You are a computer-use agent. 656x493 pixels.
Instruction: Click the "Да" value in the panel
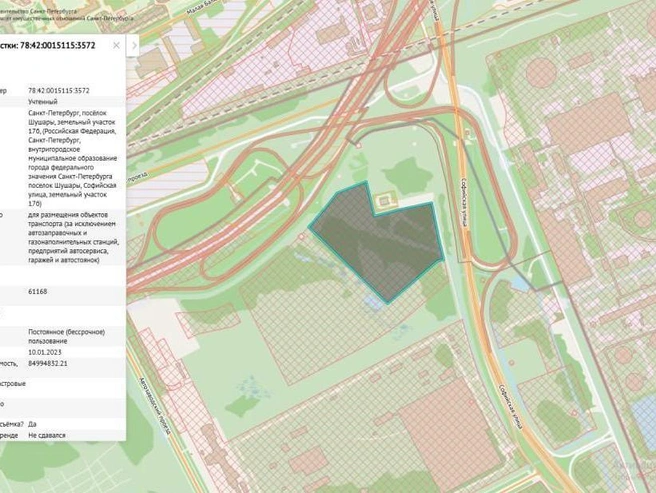32,424
